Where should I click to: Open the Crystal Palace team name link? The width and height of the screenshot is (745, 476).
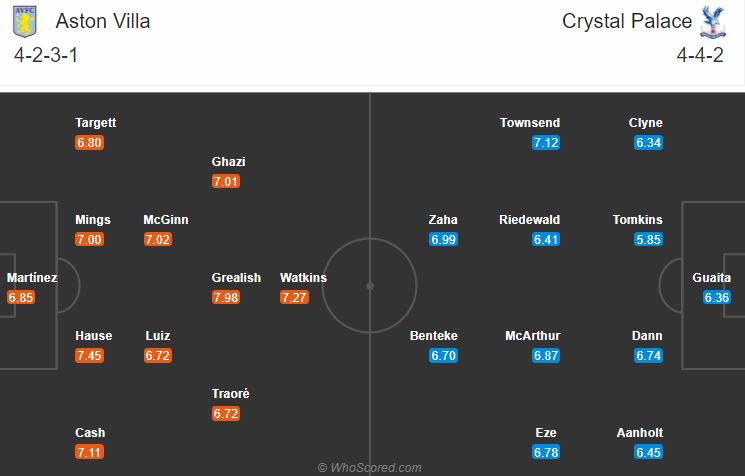[x=627, y=21]
